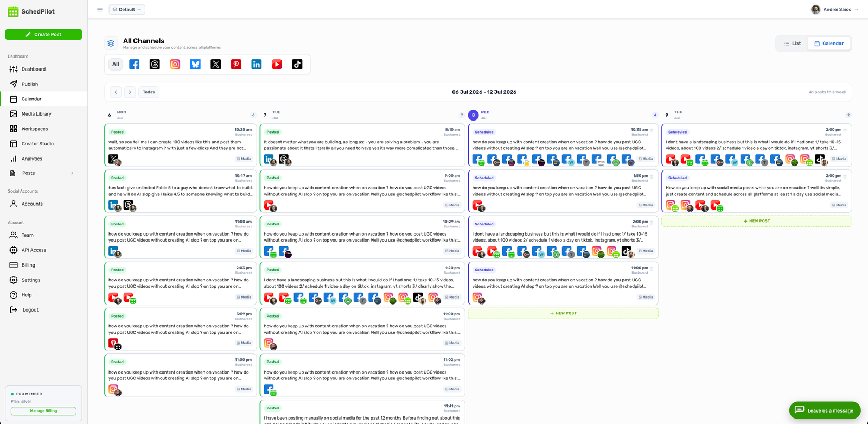Click LinkedIn account icon on Monday 11:00 am post
868x424 pixels.
pos(114,251)
